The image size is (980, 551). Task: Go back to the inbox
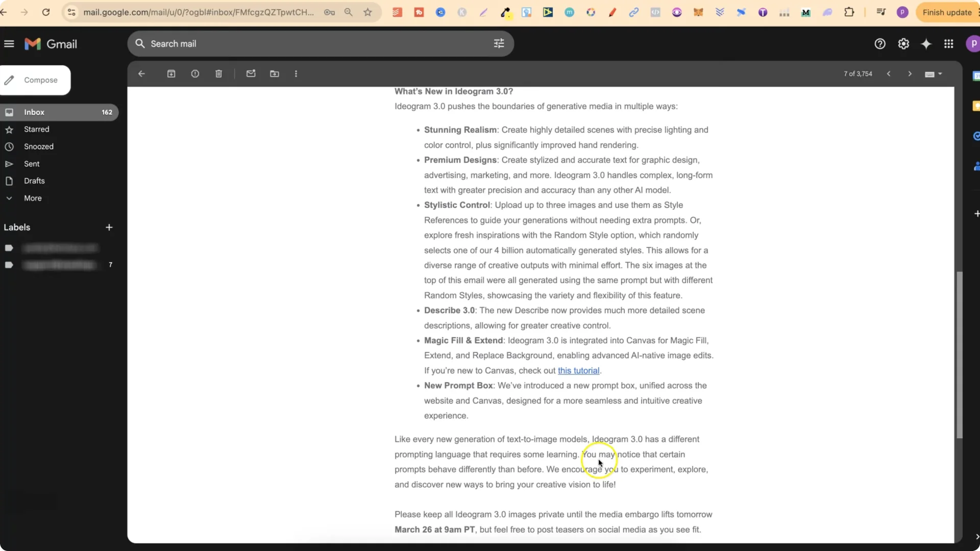coord(141,73)
